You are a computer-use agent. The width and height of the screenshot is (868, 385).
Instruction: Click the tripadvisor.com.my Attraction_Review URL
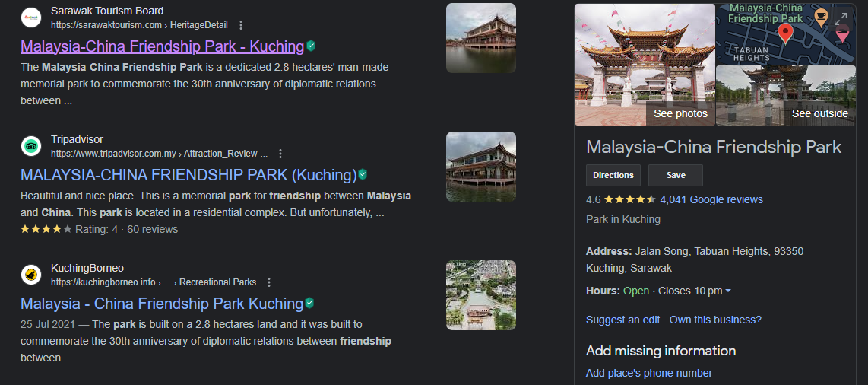(x=160, y=154)
